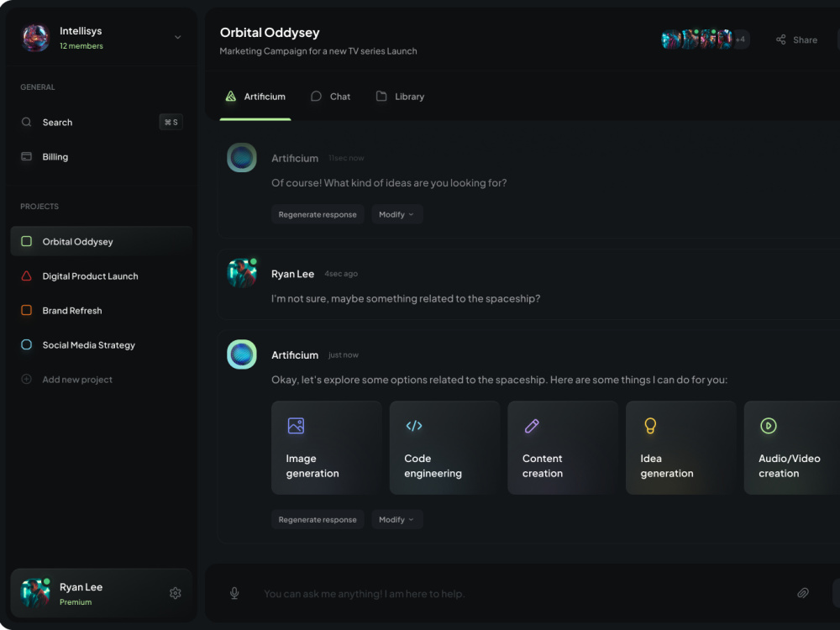Choose the Content creation card
This screenshot has height=630, width=840.
[x=563, y=448]
